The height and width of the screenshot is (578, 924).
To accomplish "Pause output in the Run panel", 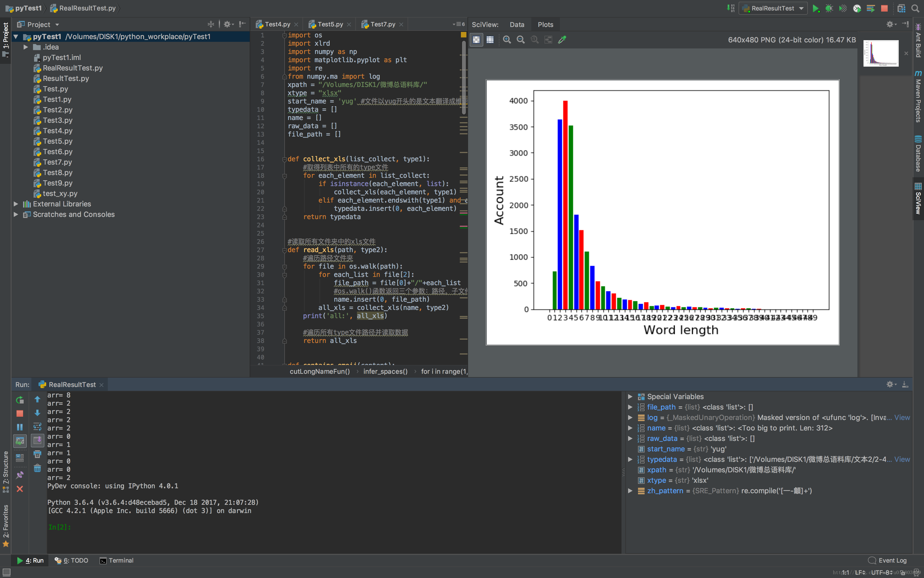I will (x=20, y=427).
